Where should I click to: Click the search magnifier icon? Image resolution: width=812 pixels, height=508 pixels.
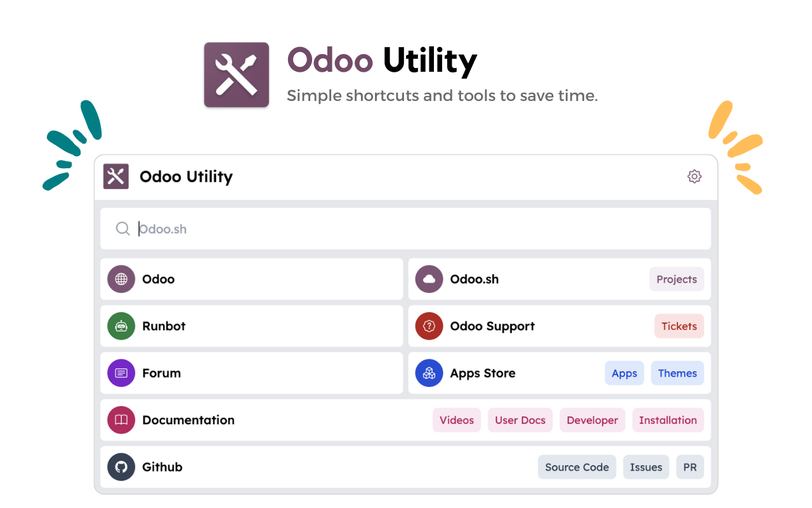tap(122, 229)
